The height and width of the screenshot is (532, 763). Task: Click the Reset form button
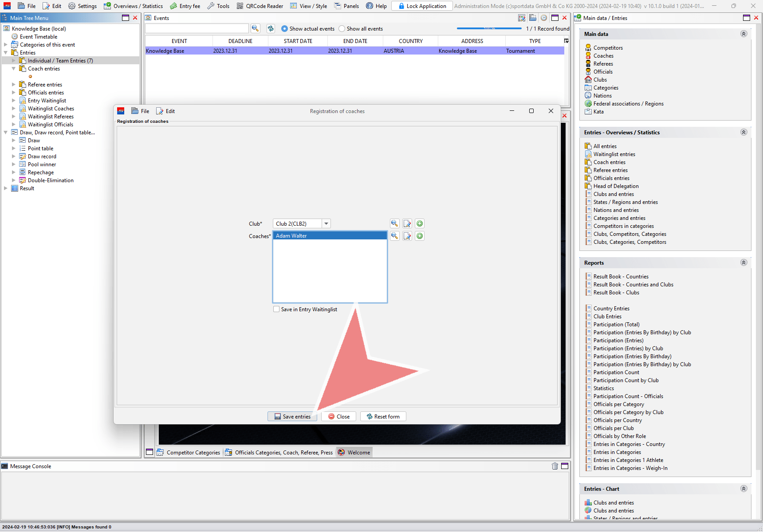pyautogui.click(x=383, y=416)
